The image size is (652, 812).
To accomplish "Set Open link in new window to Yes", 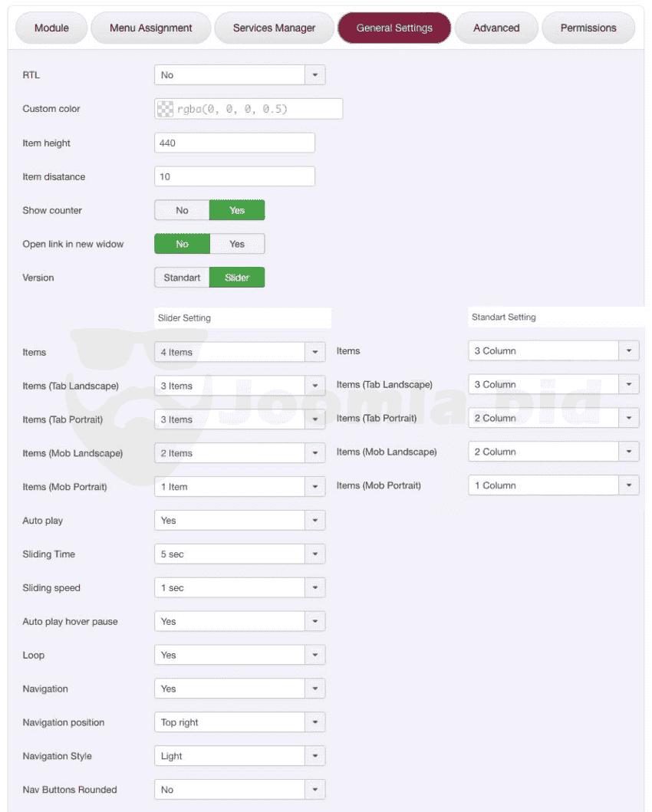I will tap(237, 244).
